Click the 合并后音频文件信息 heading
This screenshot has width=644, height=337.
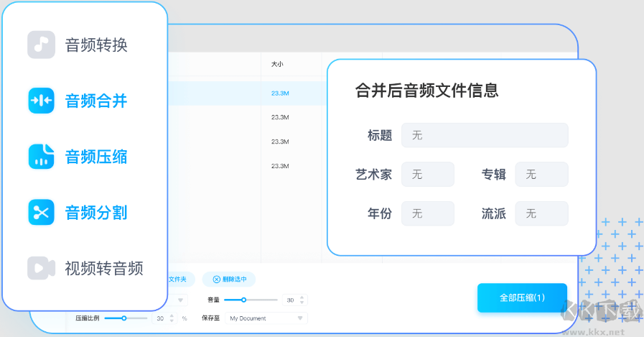426,91
